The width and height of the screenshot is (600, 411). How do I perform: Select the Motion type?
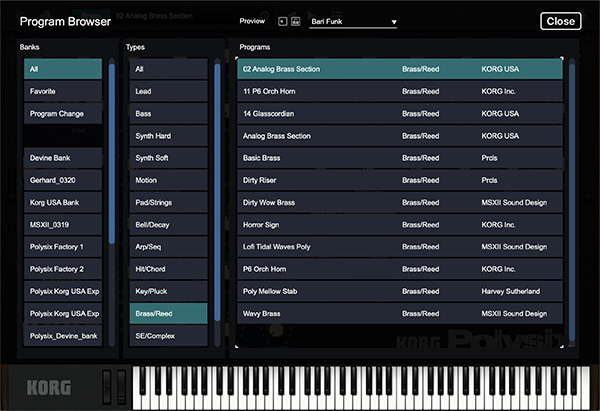[168, 180]
